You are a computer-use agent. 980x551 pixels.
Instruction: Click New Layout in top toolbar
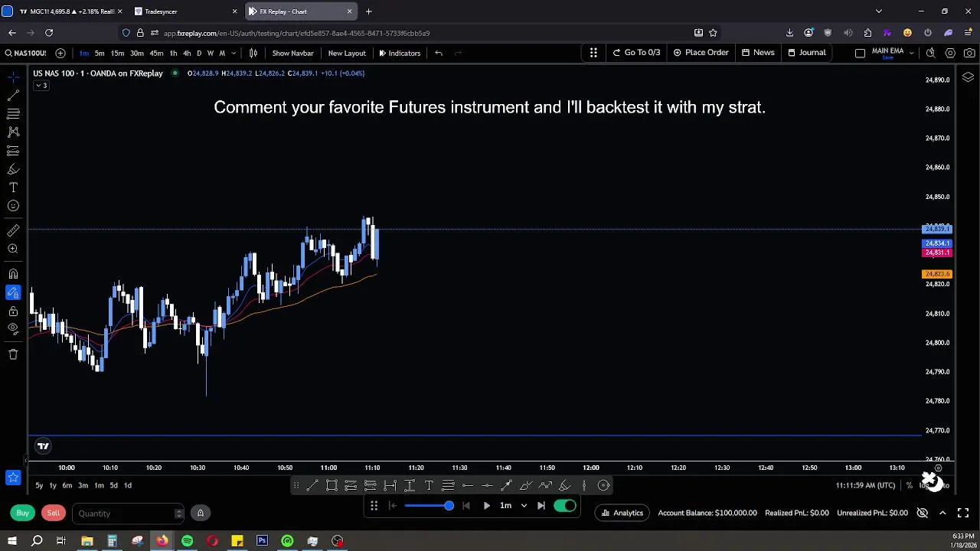(347, 53)
